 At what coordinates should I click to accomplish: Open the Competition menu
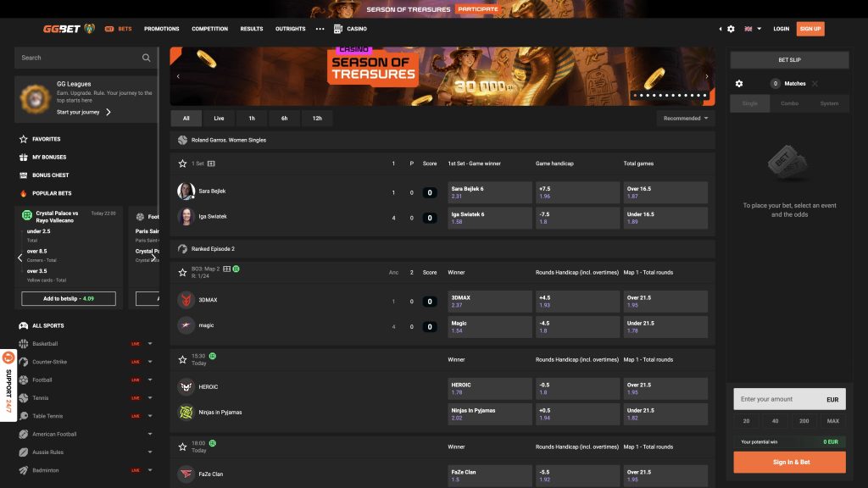210,29
